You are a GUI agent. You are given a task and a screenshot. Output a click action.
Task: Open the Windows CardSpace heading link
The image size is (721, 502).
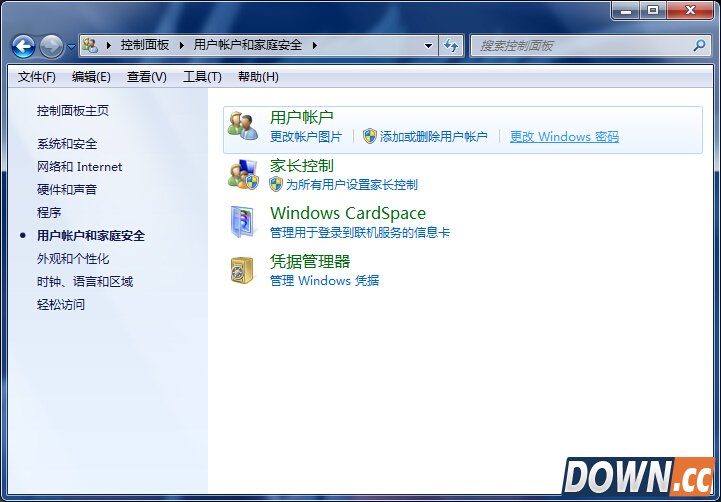(348, 213)
